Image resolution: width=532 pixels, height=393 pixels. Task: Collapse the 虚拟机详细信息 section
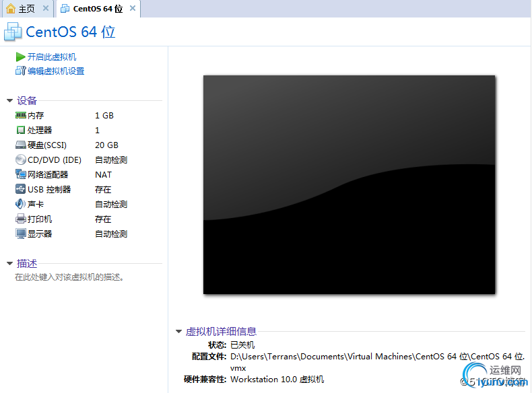(x=179, y=331)
